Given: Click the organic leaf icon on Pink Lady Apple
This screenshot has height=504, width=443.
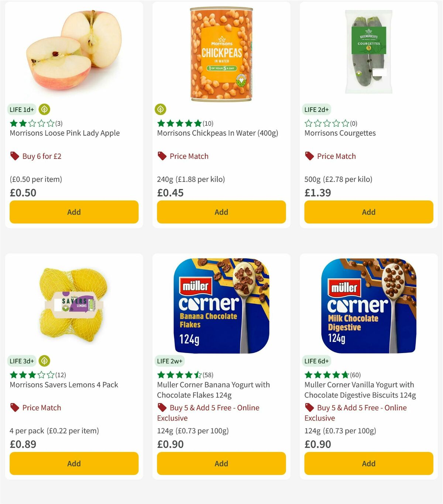Looking at the screenshot, I should click(x=45, y=109).
